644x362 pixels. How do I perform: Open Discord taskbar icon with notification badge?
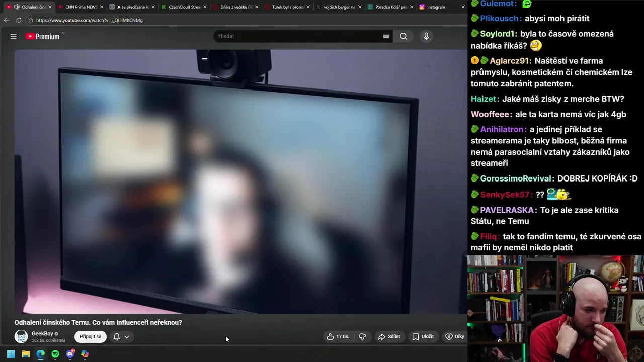click(x=70, y=354)
